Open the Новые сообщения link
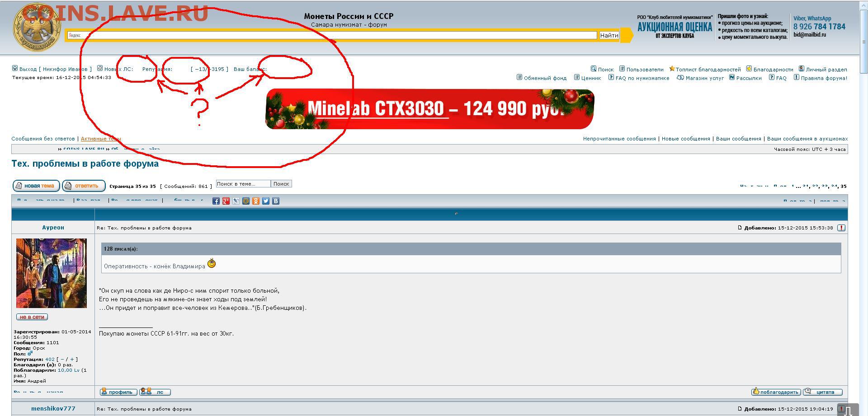This screenshot has height=416, width=868. tap(686, 139)
